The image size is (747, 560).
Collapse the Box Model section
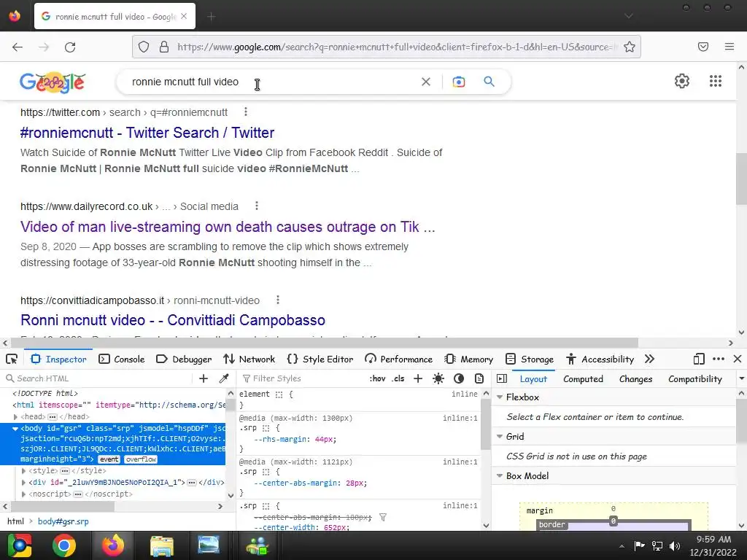click(x=499, y=475)
